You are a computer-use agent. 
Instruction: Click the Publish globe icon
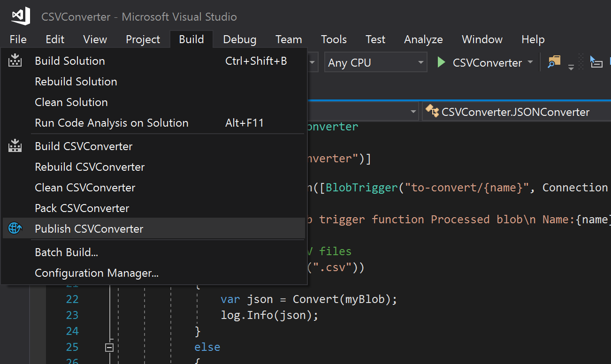tap(15, 229)
